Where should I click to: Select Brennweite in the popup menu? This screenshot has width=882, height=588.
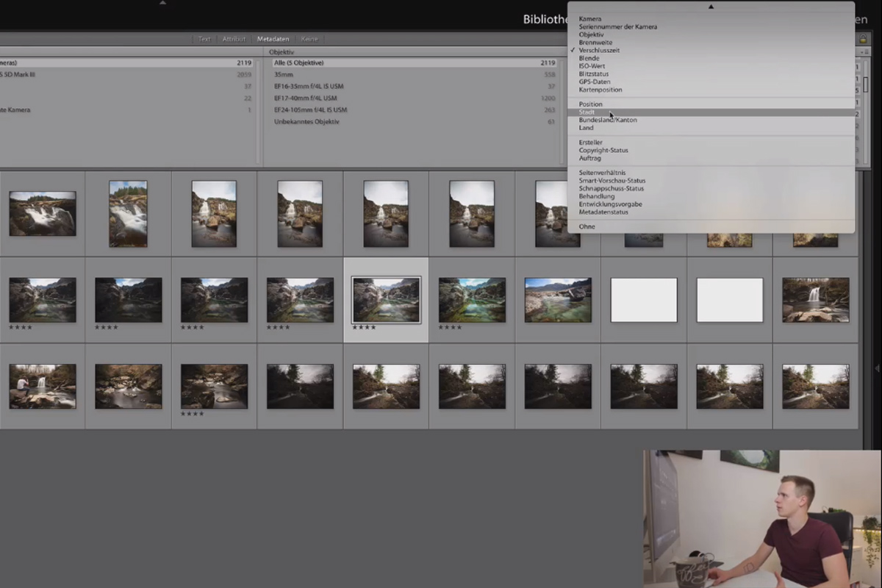tap(711, 43)
